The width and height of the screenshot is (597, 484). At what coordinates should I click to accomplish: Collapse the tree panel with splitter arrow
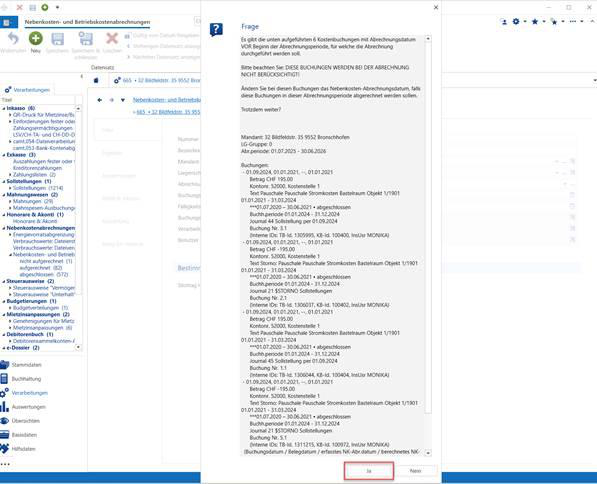pos(81,77)
